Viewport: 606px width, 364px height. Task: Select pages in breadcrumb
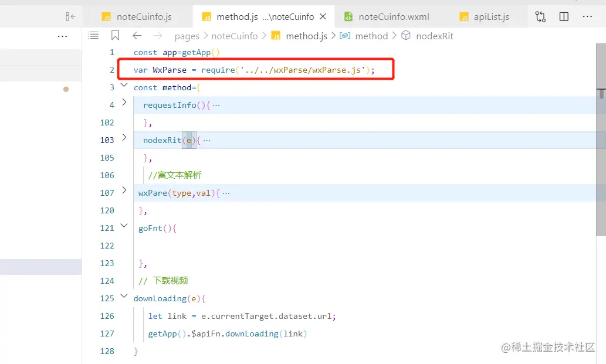click(187, 36)
